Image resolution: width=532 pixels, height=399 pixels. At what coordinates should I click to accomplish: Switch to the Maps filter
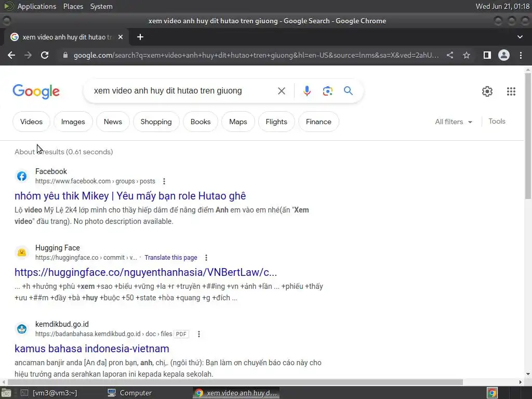pos(238,122)
